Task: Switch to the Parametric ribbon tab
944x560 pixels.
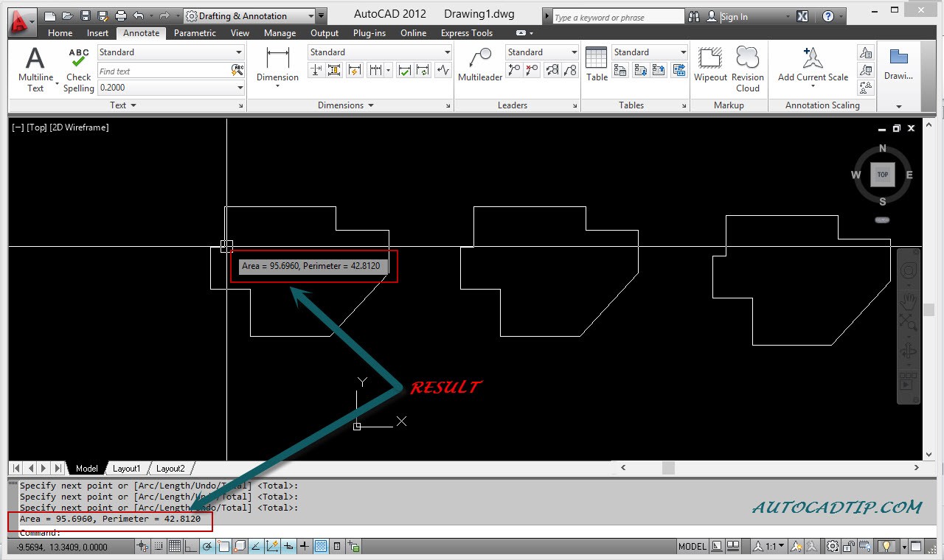Action: coord(195,33)
